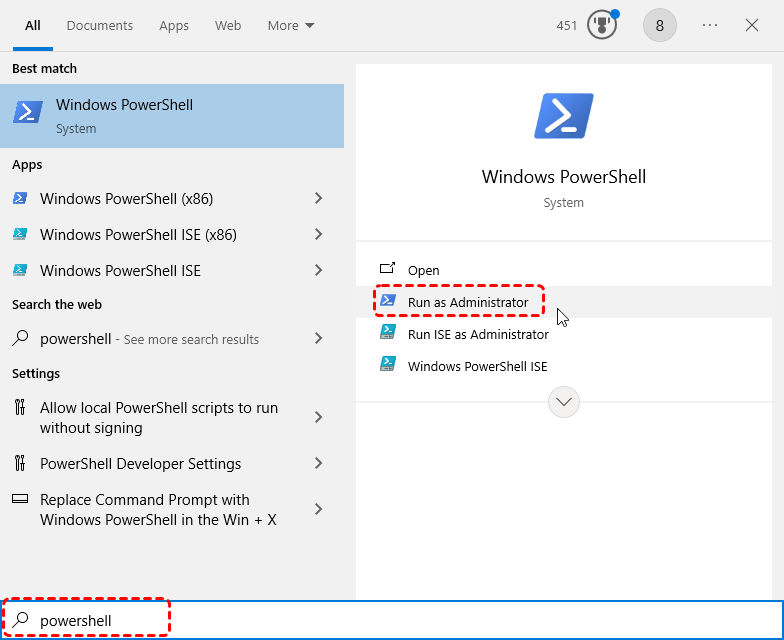Open the user account avatar circle

(660, 25)
